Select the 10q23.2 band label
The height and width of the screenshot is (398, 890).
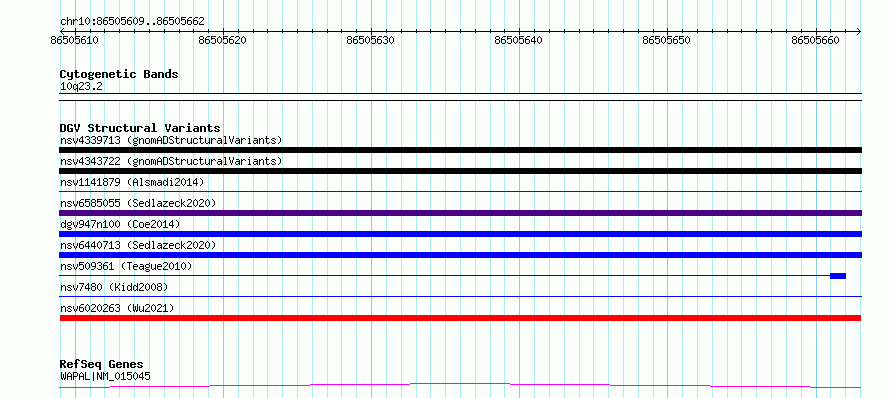(81, 87)
